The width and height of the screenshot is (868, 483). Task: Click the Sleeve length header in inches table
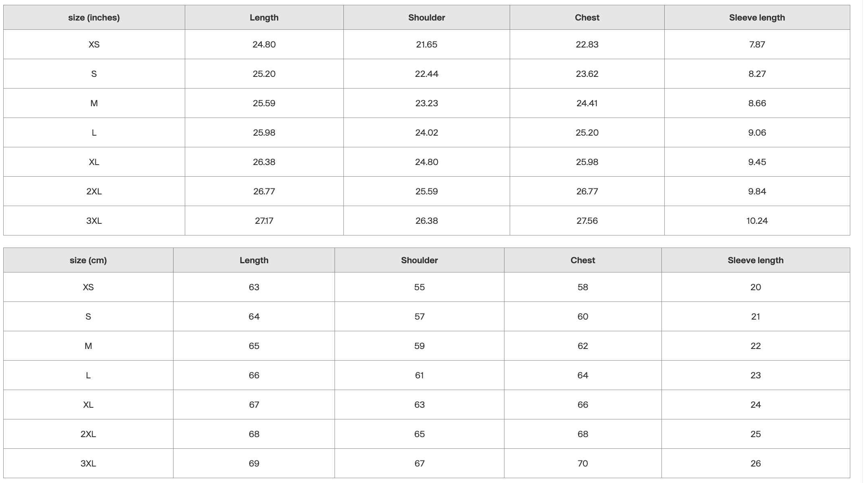pyautogui.click(x=757, y=18)
